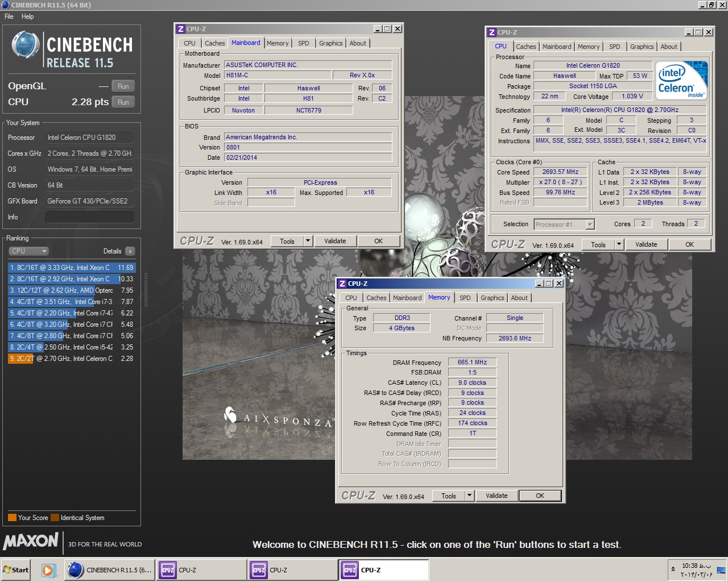The image size is (728, 582).
Task: Open Mainboard tab in Memory CPU-Z window
Action: pyautogui.click(x=407, y=298)
